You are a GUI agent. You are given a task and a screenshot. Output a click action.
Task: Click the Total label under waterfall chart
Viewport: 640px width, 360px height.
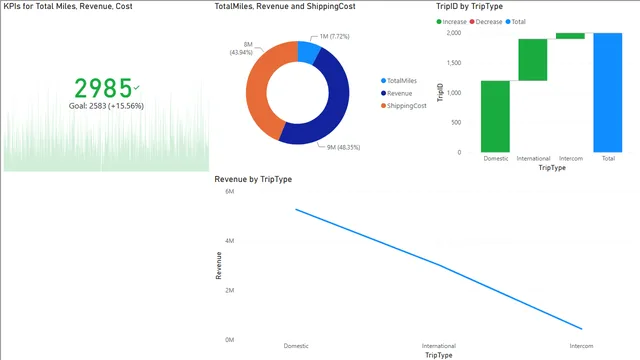608,158
